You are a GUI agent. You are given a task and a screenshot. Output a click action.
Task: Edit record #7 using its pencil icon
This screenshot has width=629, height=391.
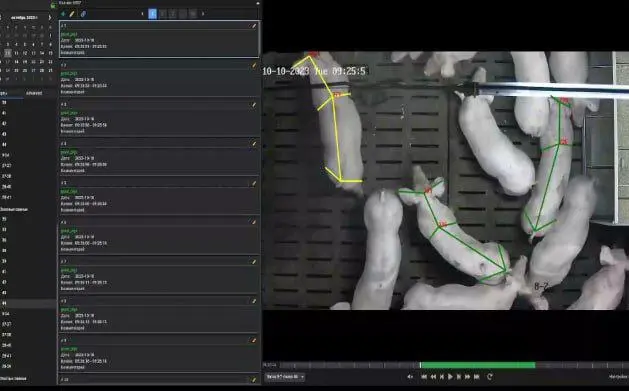click(254, 261)
